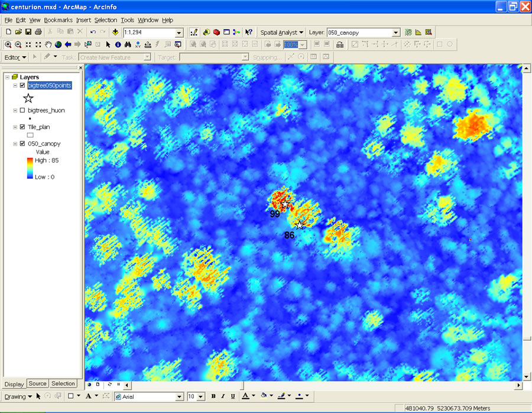Open the Editor toolbar pencil icon

[x=194, y=33]
